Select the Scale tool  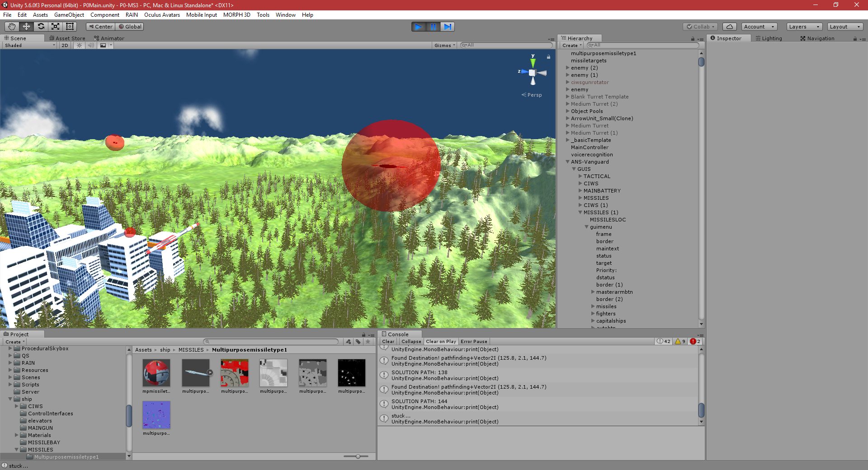click(x=56, y=27)
